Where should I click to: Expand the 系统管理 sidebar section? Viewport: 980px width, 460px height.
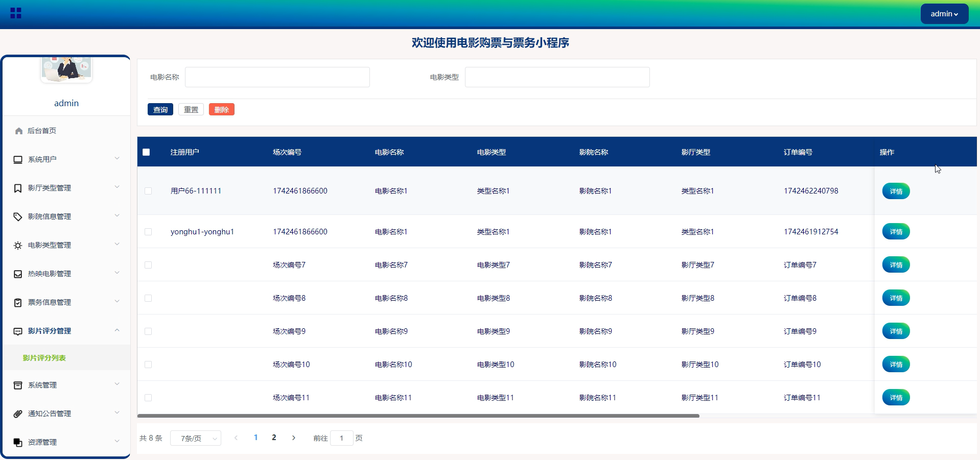coord(43,385)
